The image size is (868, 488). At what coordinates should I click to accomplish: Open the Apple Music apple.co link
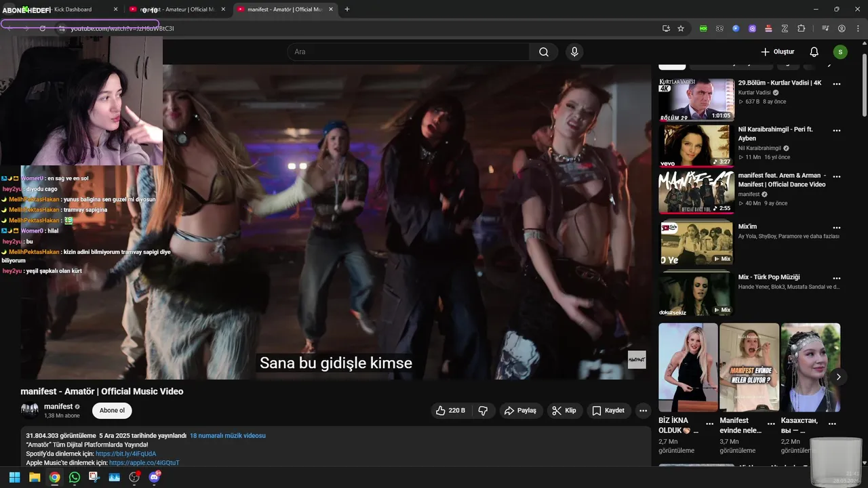(144, 462)
